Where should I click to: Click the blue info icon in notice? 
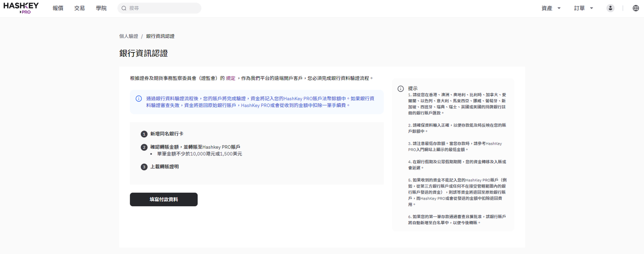coord(139,99)
